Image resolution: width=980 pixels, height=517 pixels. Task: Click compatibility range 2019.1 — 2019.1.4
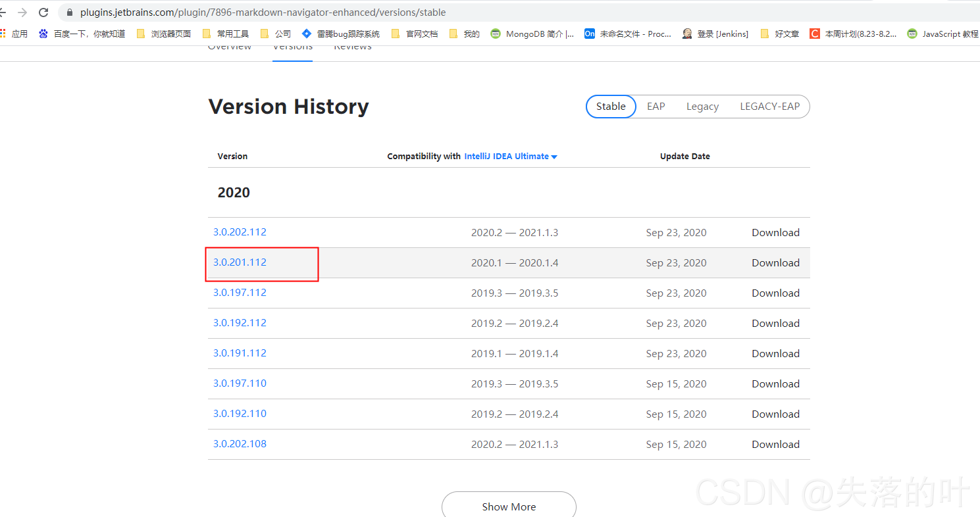pos(515,354)
